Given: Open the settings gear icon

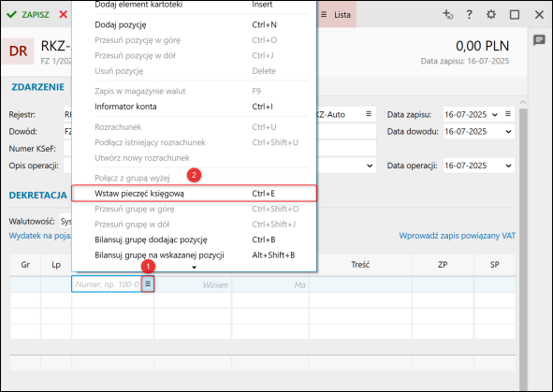Looking at the screenshot, I should [491, 14].
